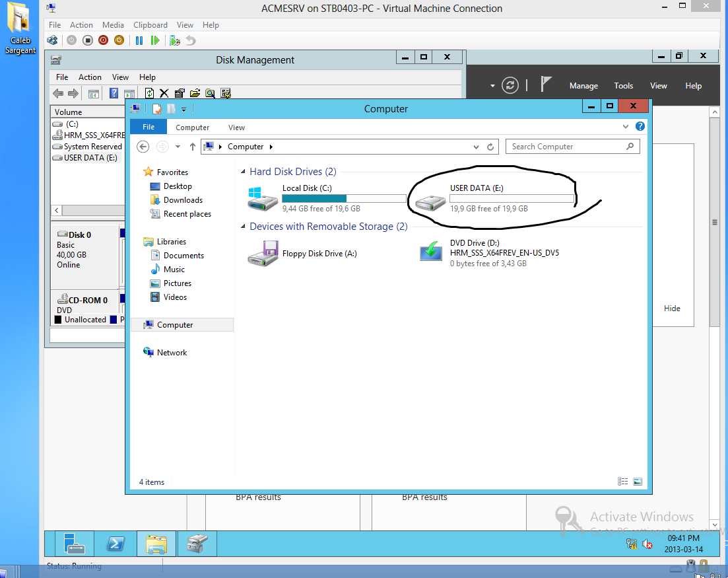The height and width of the screenshot is (578, 728).
Task: Open Disk Management's blue Help icon
Action: (x=114, y=93)
